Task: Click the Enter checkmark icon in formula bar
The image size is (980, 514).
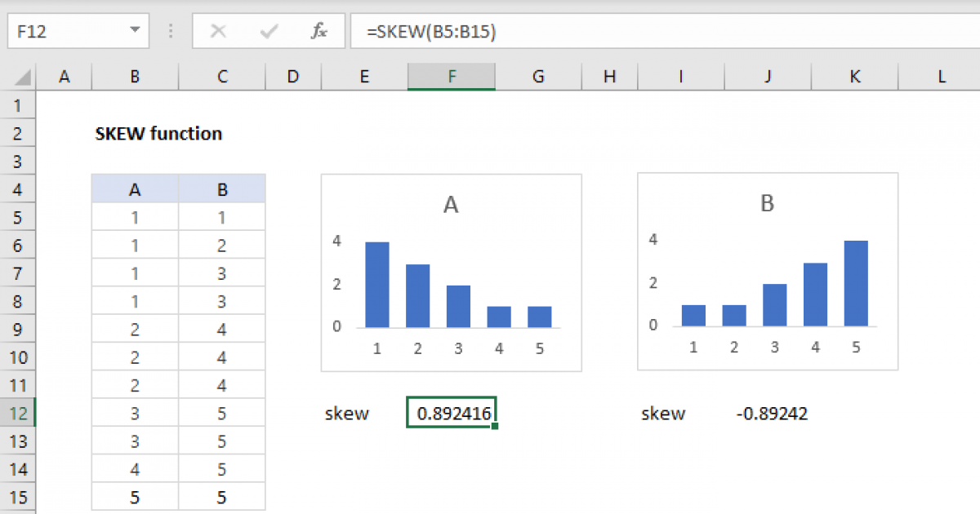Action: [269, 32]
